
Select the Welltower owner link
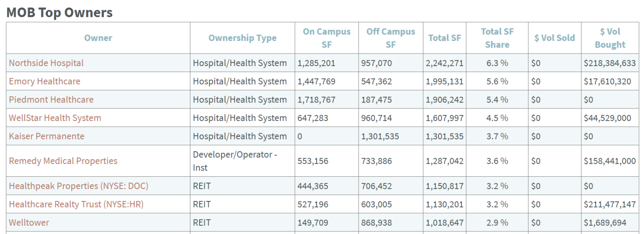(29, 223)
